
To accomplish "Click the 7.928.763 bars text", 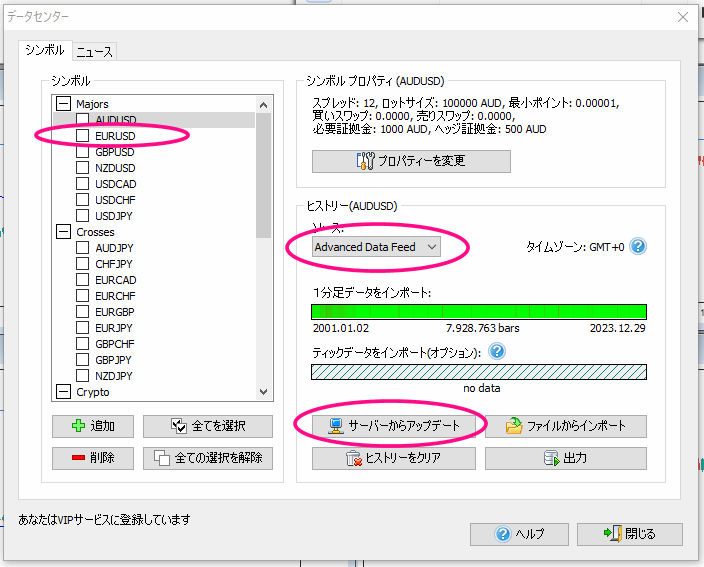I will tap(482, 328).
